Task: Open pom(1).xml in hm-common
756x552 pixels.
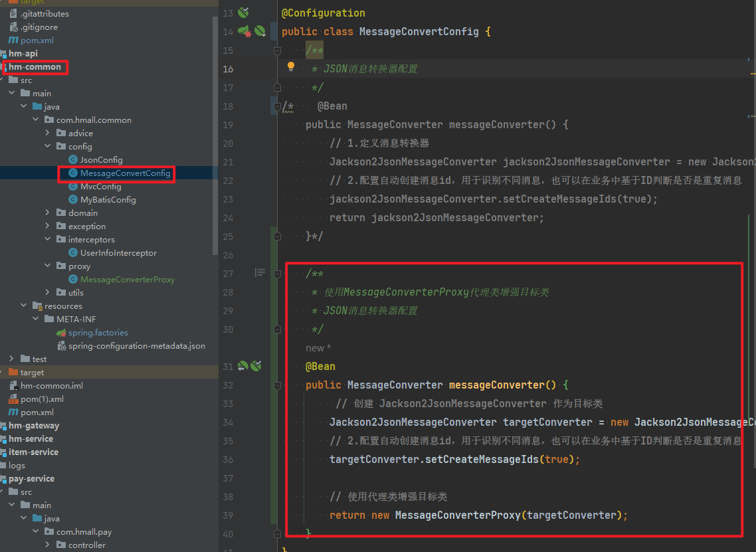Action: (42, 399)
